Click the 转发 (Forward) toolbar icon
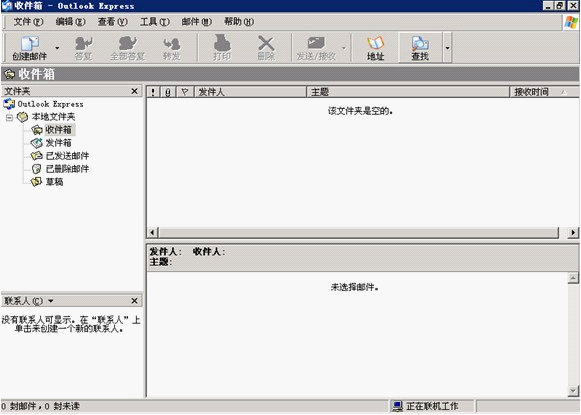This screenshot has height=415, width=581. tap(172, 47)
